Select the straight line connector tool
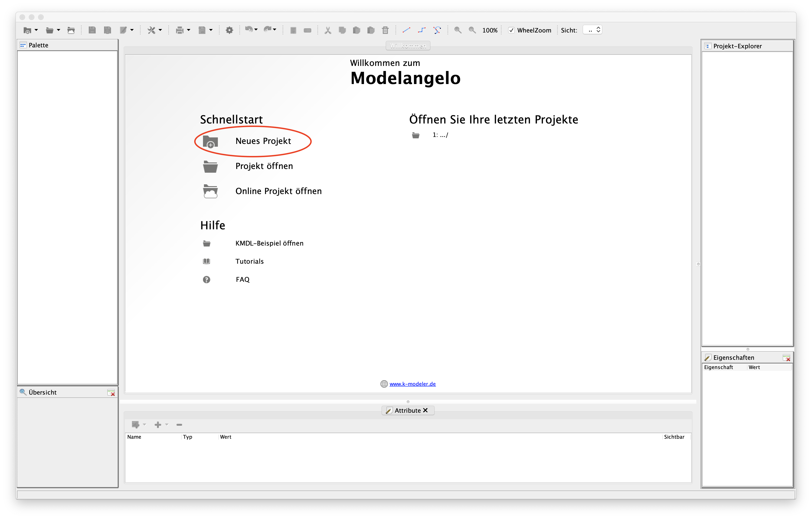 coord(406,30)
